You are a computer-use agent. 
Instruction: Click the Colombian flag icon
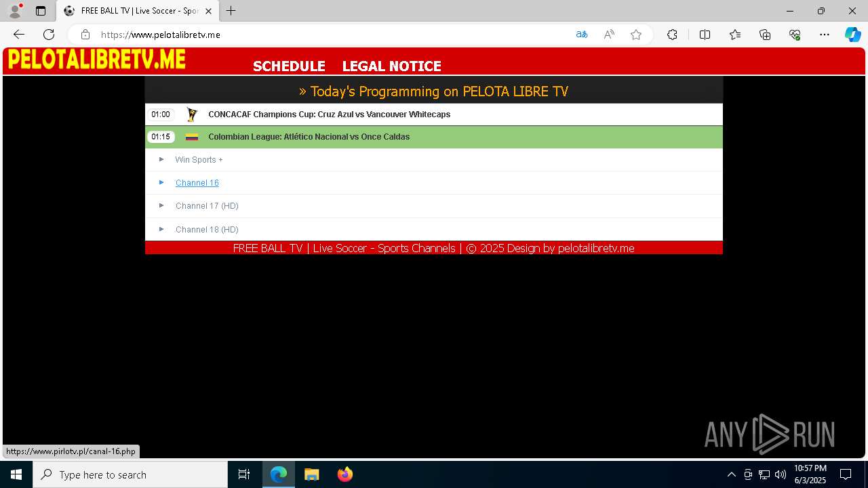pyautogui.click(x=192, y=137)
